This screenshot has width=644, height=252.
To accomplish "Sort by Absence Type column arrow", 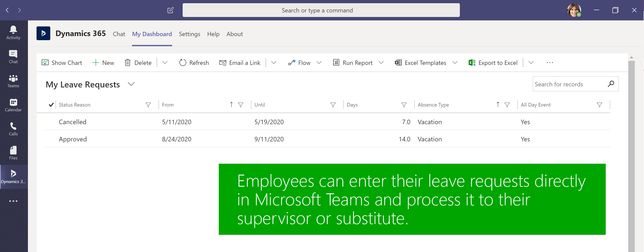I will click(x=498, y=104).
